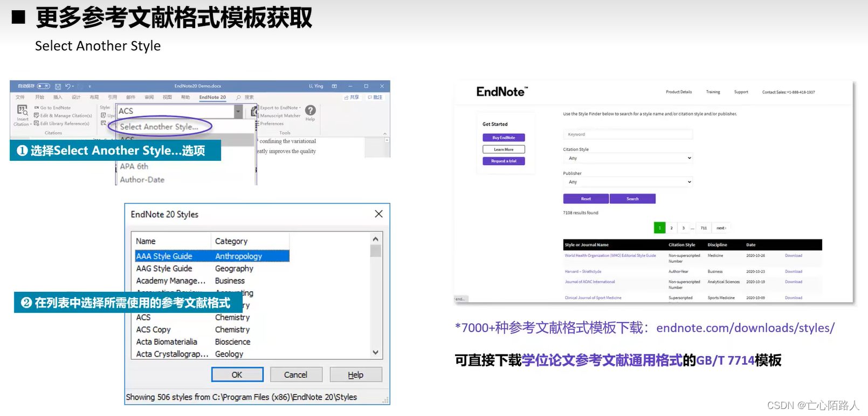Select Academy Manage... row
Viewport: 868px width, 416px height.
[x=212, y=281]
